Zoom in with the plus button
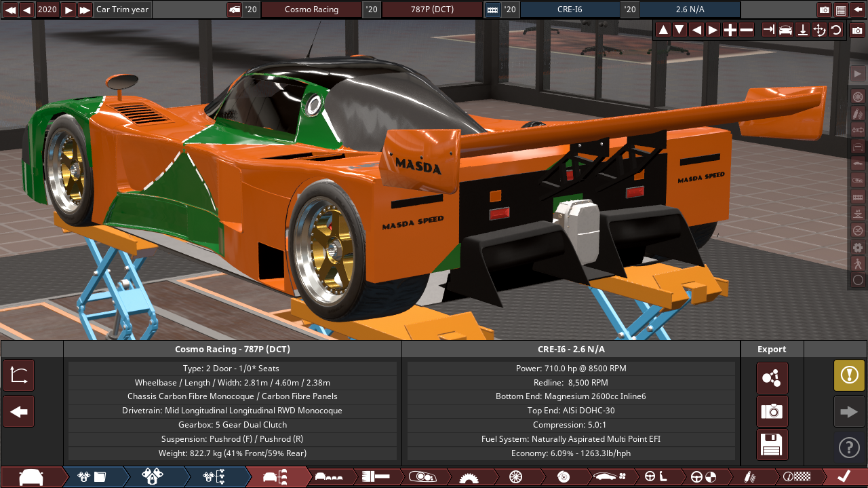The height and width of the screenshot is (488, 868). point(730,30)
